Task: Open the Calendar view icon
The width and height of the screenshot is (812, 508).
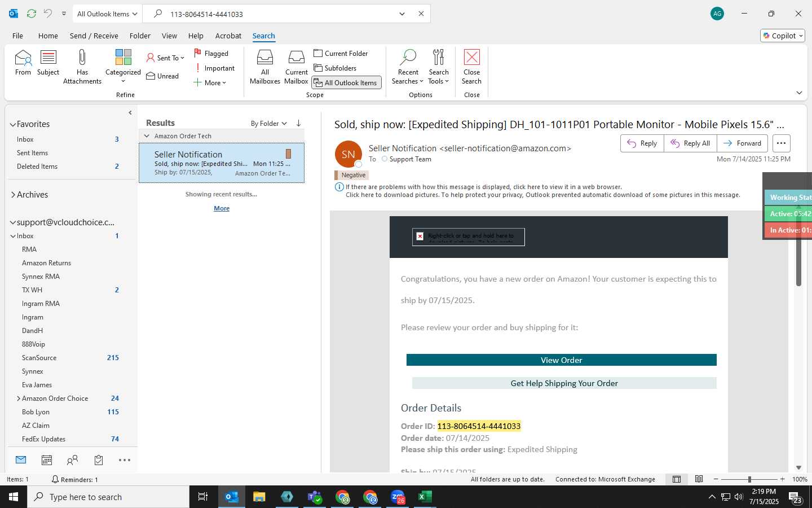Action: pyautogui.click(x=47, y=460)
